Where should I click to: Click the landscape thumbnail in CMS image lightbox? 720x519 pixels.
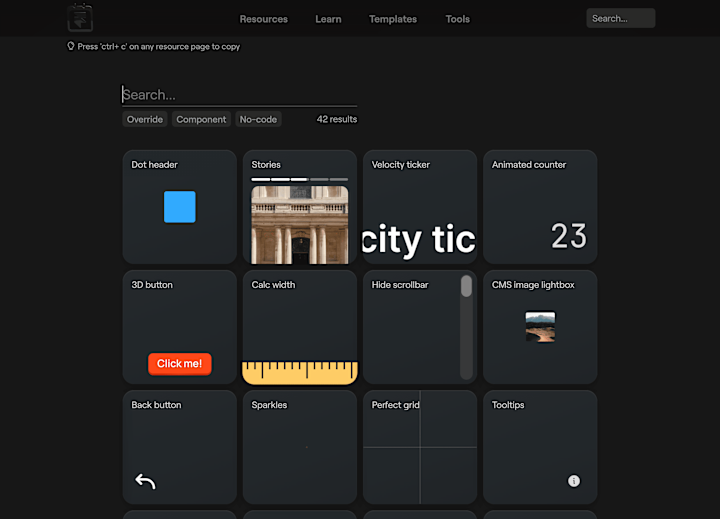540,327
